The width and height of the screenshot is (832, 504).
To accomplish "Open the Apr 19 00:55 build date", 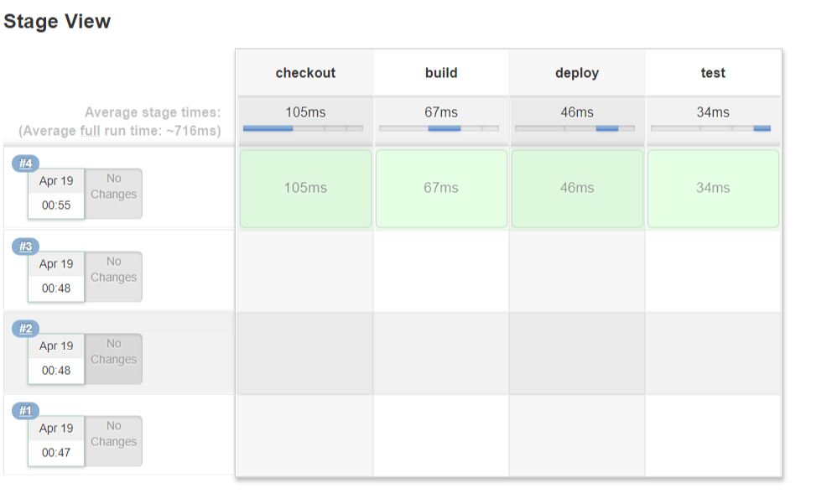I will (x=56, y=193).
